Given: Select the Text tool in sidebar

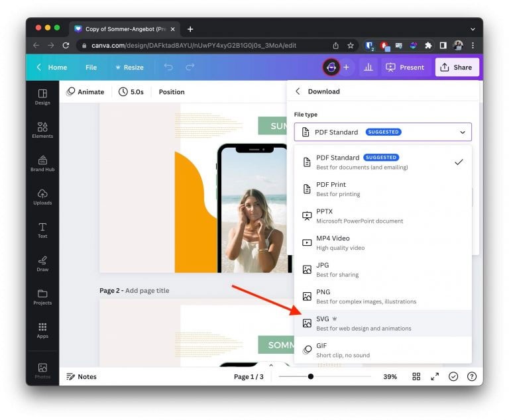Looking at the screenshot, I should click(42, 230).
